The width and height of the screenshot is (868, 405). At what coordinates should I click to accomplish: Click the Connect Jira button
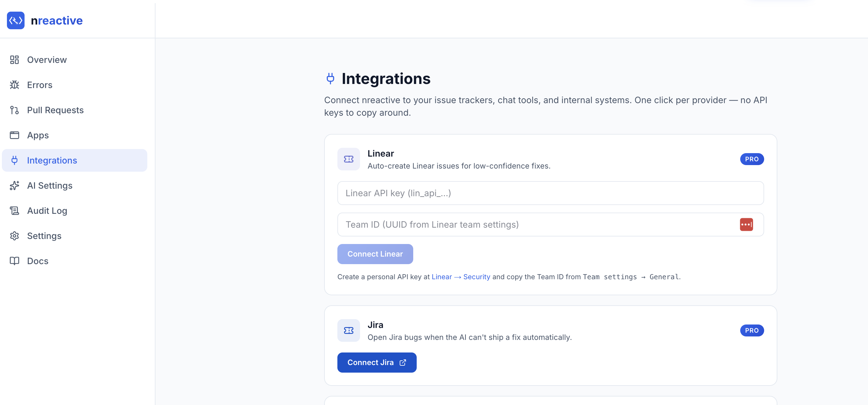(377, 363)
